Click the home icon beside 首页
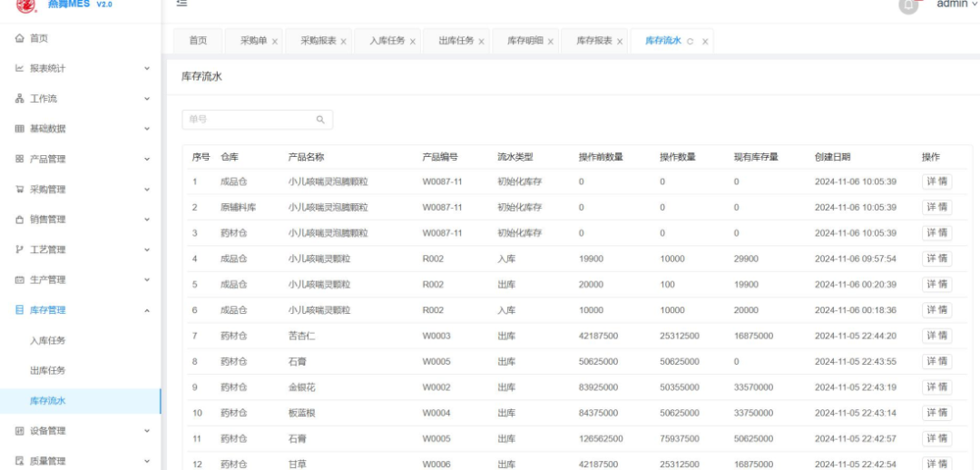Image resolution: width=980 pixels, height=470 pixels. 19,39
